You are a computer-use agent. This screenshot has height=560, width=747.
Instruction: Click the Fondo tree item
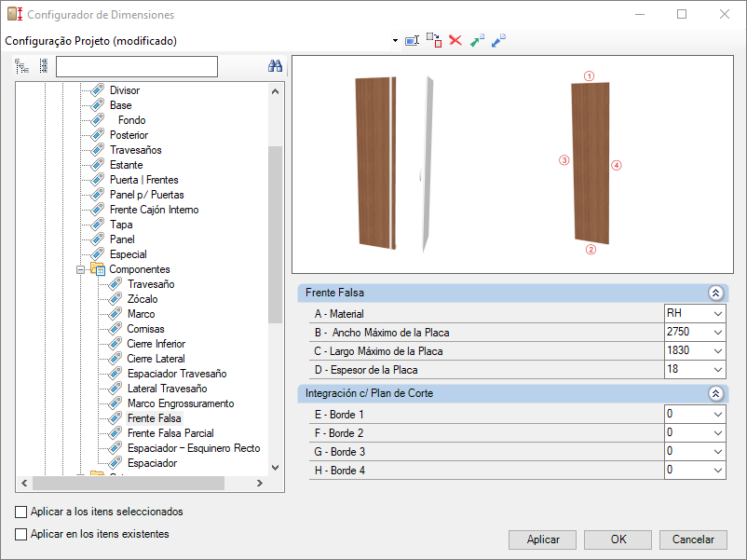[131, 120]
